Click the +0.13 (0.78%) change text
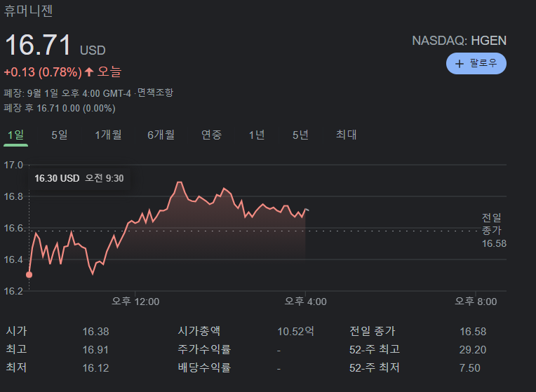The height and width of the screenshot is (392, 536). tap(43, 72)
